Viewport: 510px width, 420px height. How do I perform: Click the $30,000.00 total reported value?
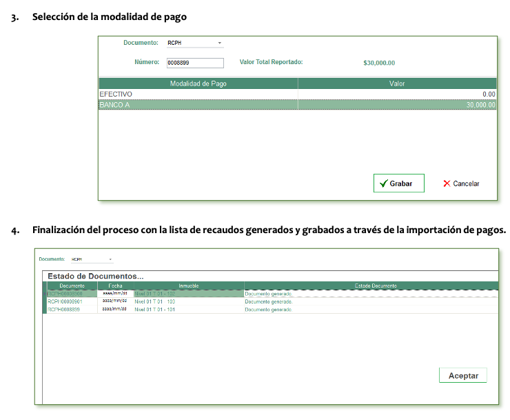[379, 63]
